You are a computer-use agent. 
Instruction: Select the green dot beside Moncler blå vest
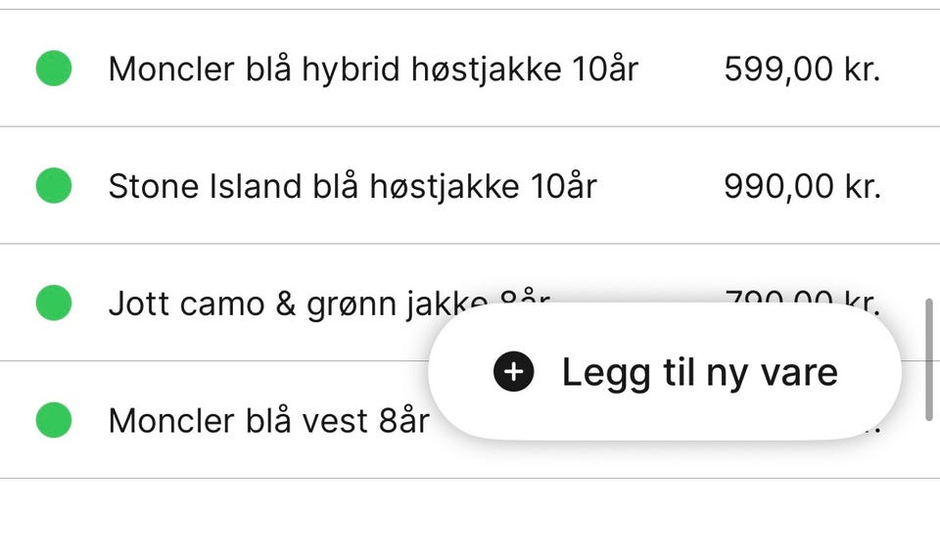pos(54,420)
